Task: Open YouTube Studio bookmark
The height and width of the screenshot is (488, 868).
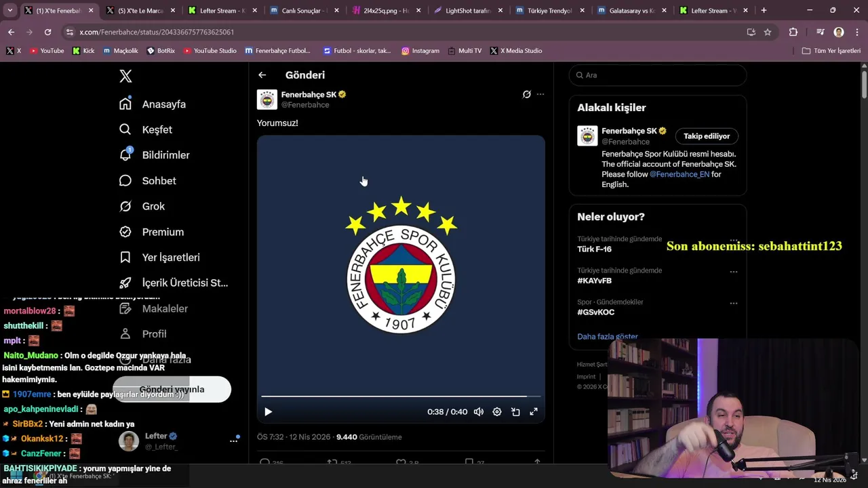Action: point(210,51)
